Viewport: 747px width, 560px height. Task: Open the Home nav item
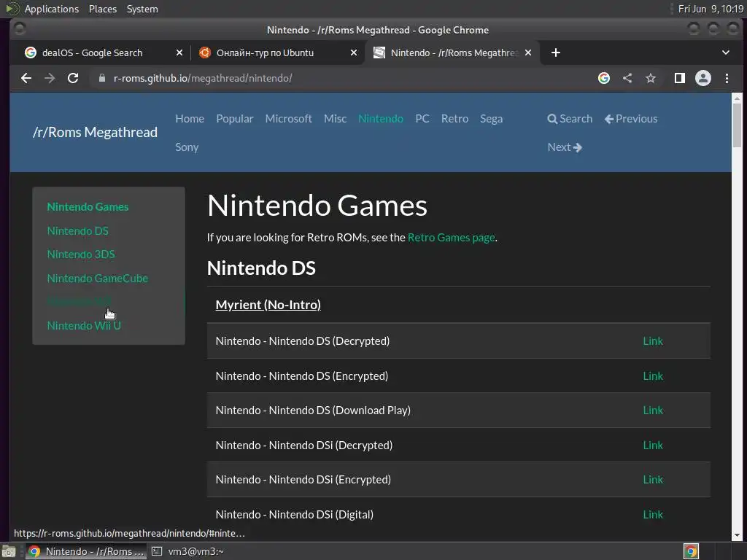point(190,119)
